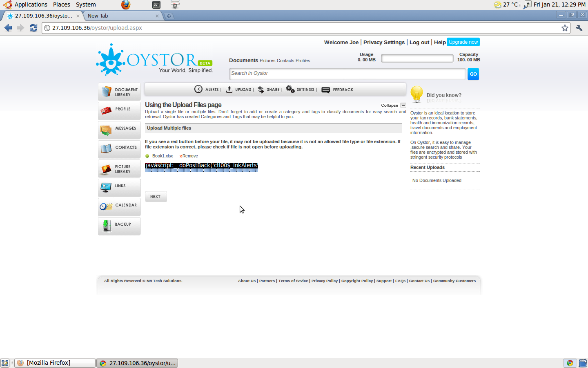Screen dimensions: 588x368
Task: Click the GO search button
Action: 473,74
